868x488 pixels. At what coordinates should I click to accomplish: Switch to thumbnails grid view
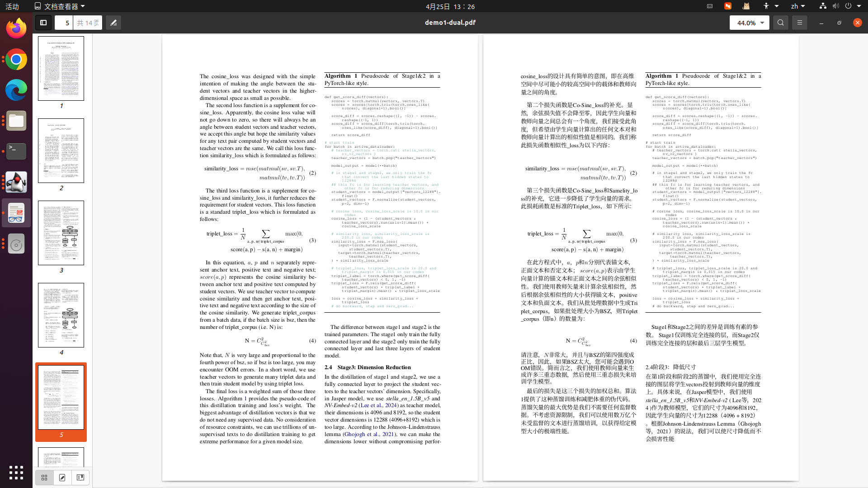tap(44, 478)
